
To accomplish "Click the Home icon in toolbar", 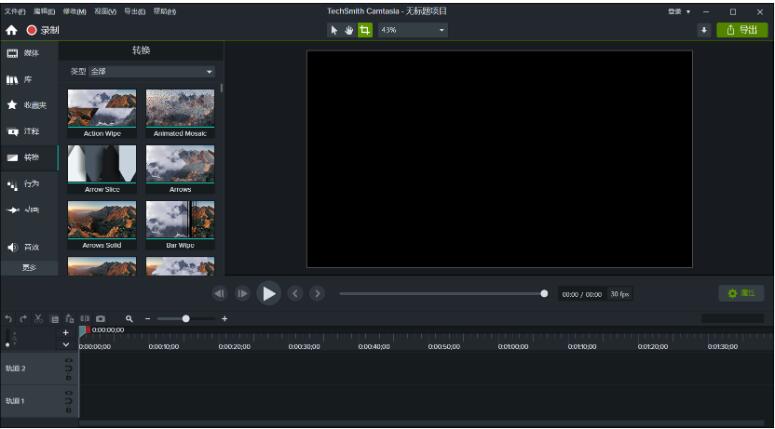I will pyautogui.click(x=12, y=30).
